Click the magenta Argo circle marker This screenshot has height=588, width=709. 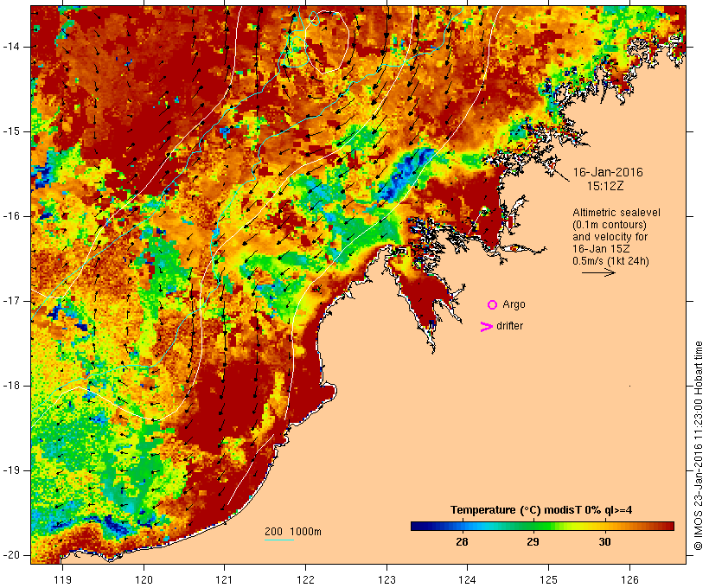coord(492,304)
